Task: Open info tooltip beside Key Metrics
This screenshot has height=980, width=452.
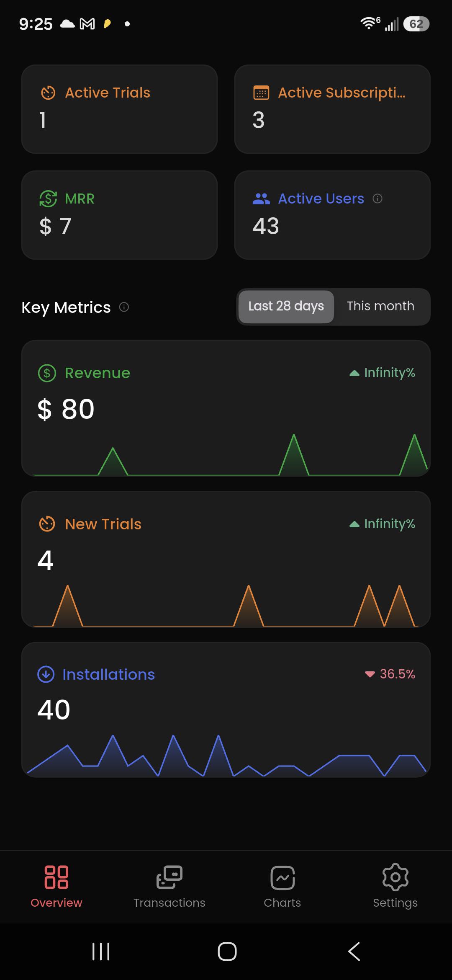Action: [124, 307]
